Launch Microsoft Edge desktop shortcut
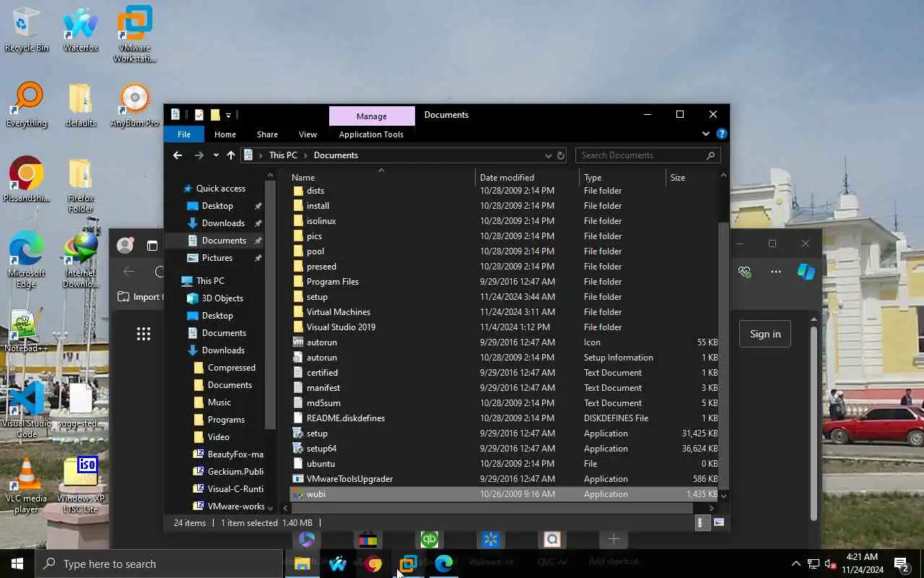Viewport: 924px width, 578px height. [27, 260]
